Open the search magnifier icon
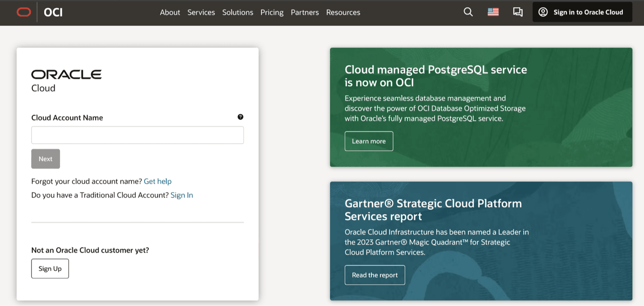Viewport: 644px width, 306px height. [x=468, y=12]
